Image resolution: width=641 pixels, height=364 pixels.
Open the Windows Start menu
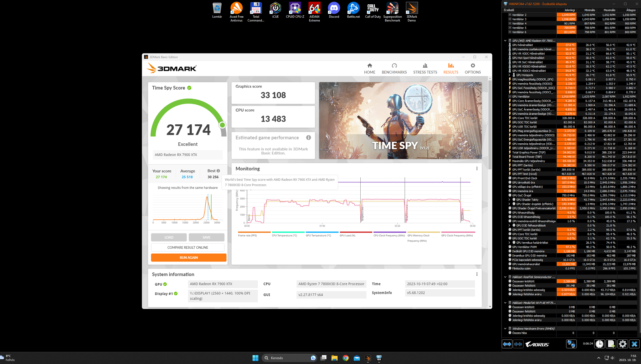tap(255, 358)
